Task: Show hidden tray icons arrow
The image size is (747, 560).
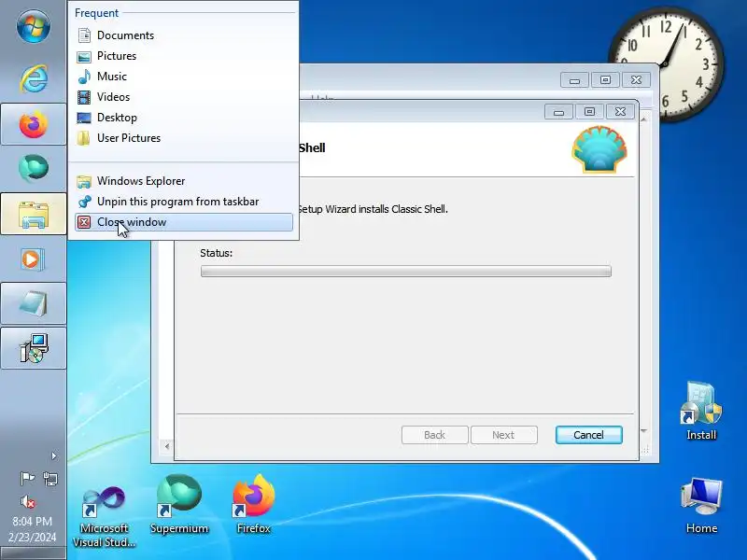Action: click(x=54, y=455)
